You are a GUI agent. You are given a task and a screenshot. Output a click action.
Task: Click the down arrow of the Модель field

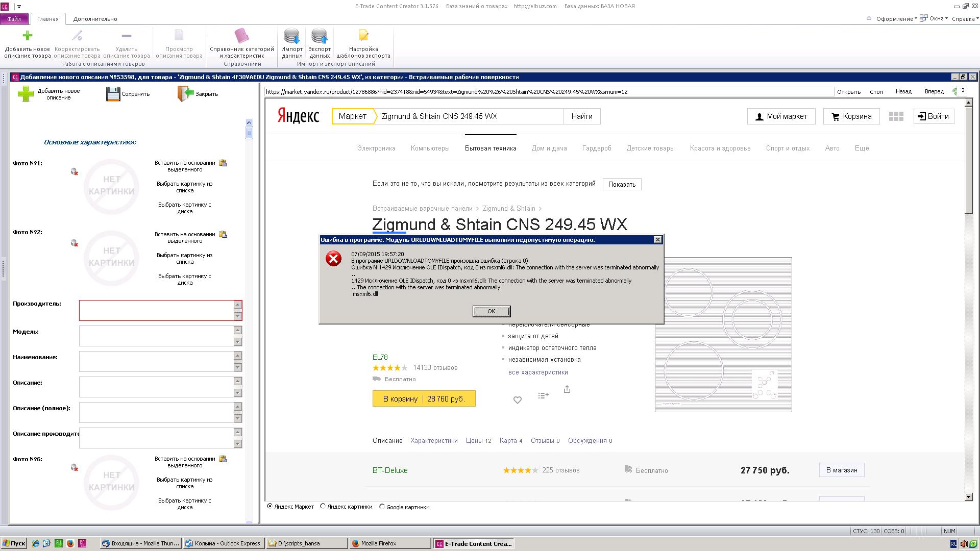[x=237, y=342]
